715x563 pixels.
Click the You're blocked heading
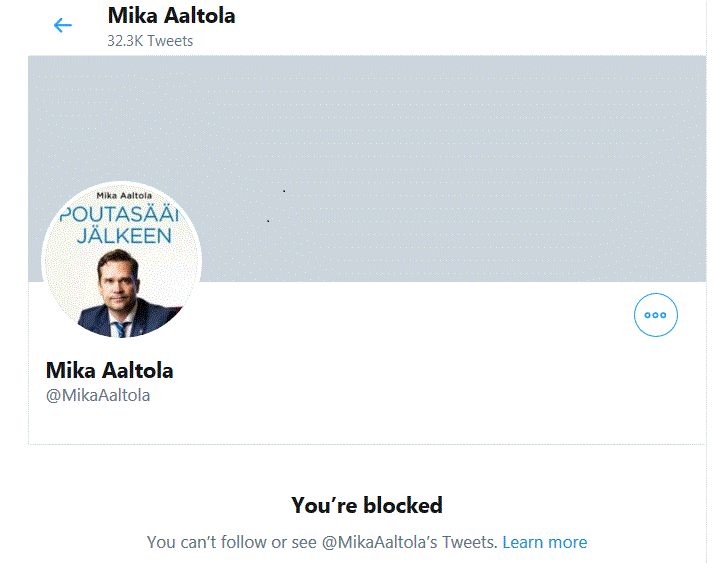click(x=366, y=505)
